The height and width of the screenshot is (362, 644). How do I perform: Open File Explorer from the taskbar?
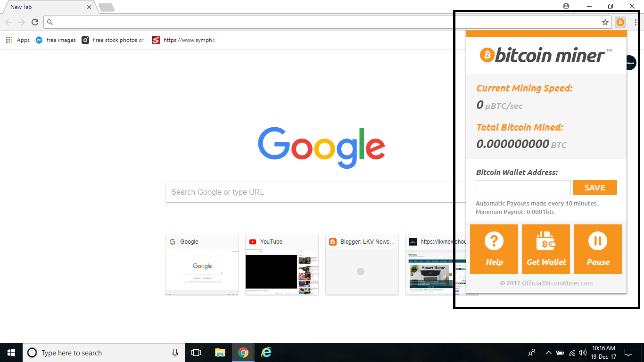click(220, 353)
